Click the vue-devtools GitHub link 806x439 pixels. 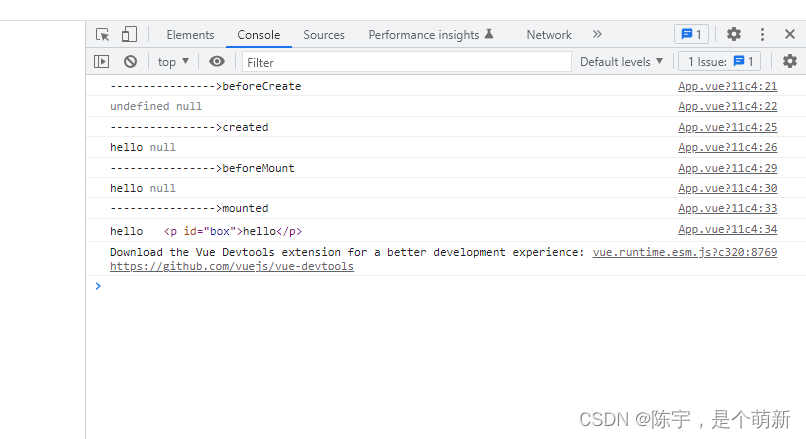click(231, 267)
